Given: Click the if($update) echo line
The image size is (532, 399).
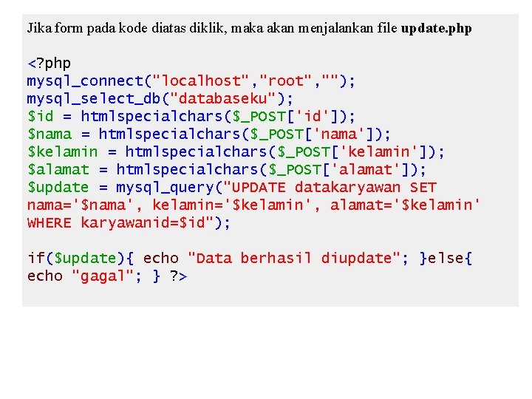Looking at the screenshot, I should (x=250, y=258).
